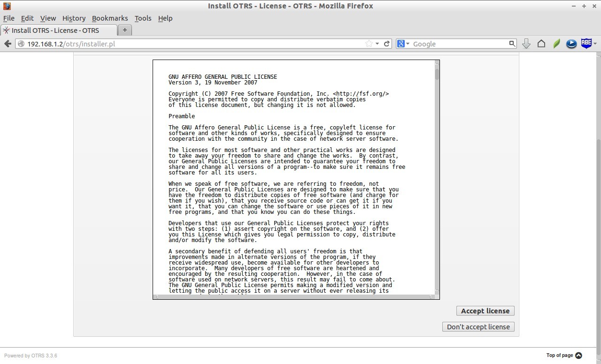Open the Edit menu

27,18
